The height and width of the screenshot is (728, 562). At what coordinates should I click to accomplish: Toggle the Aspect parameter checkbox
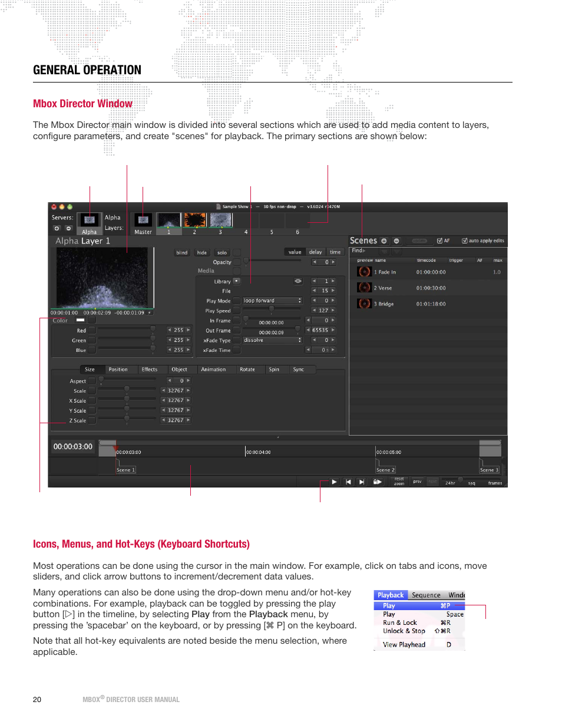pyautogui.click(x=92, y=381)
